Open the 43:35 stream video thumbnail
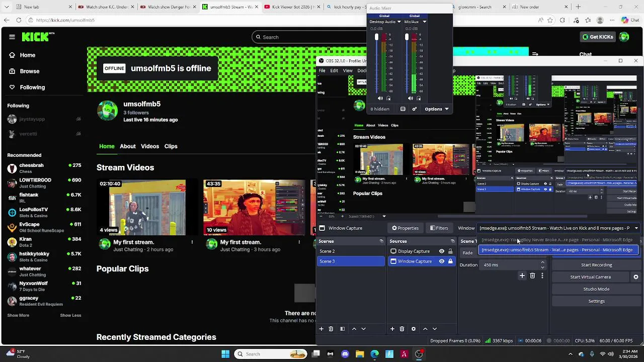644x362 pixels. tap(254, 208)
